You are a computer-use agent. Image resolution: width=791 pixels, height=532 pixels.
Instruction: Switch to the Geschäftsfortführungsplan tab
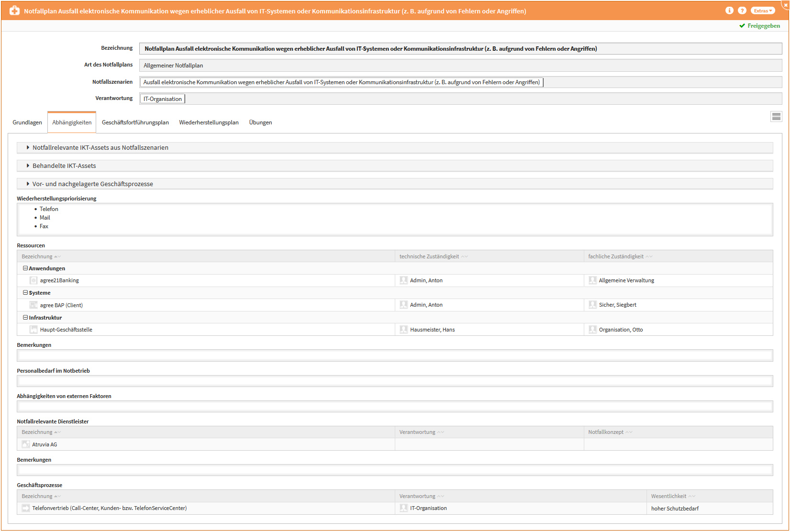click(x=135, y=122)
